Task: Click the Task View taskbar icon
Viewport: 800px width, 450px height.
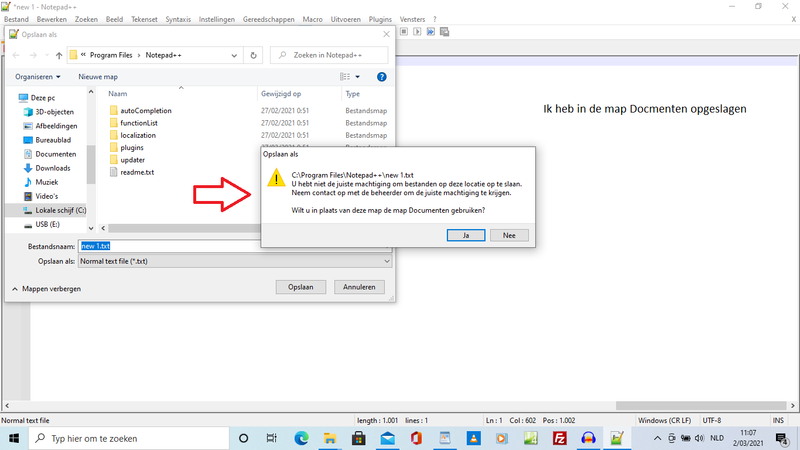Action: click(271, 438)
